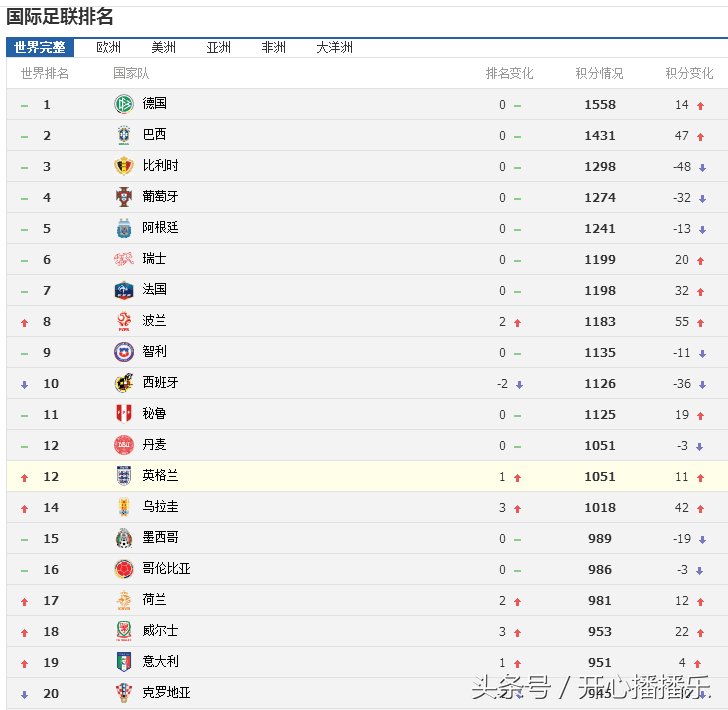Click the Netherlands team crest icon
This screenshot has height=710, width=728.
click(124, 600)
